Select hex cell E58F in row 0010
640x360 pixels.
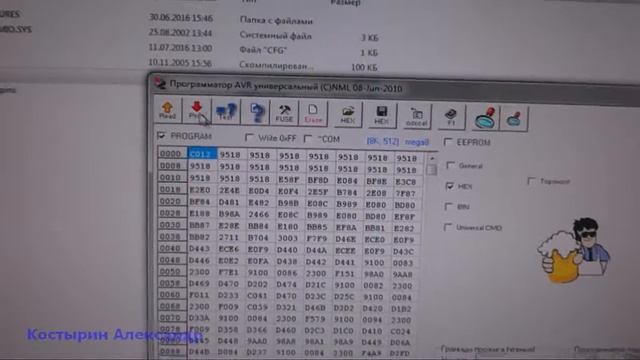[288, 180]
